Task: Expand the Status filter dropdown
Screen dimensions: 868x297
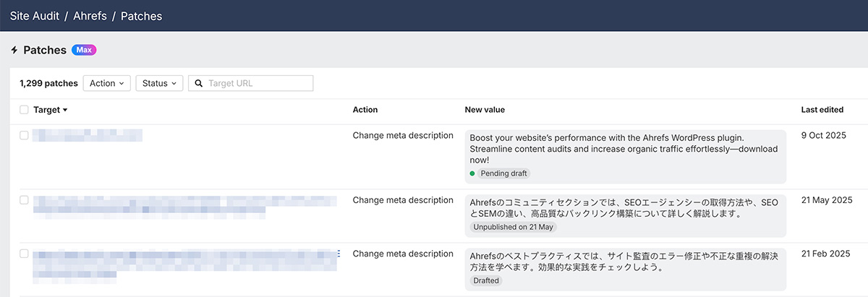Action: [x=159, y=83]
